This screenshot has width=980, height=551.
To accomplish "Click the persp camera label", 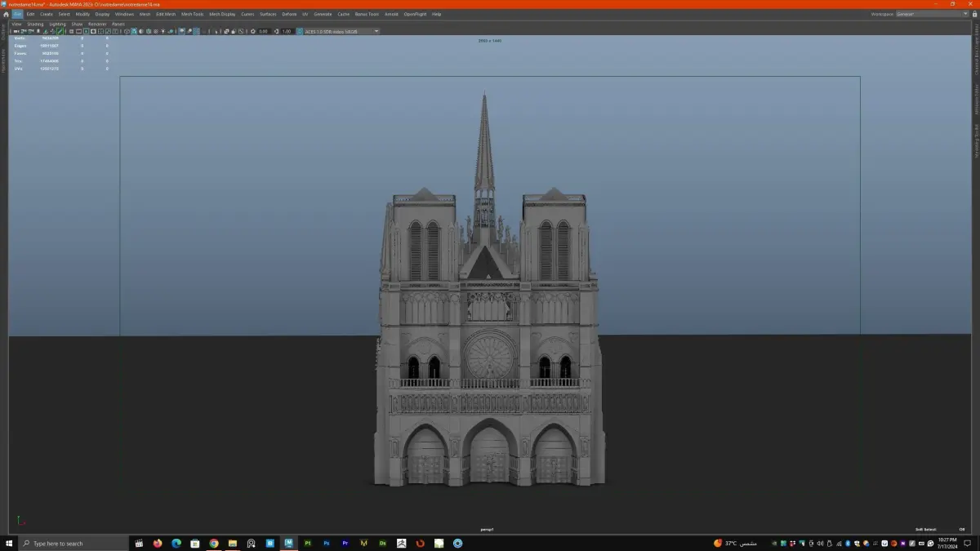I will click(x=487, y=529).
